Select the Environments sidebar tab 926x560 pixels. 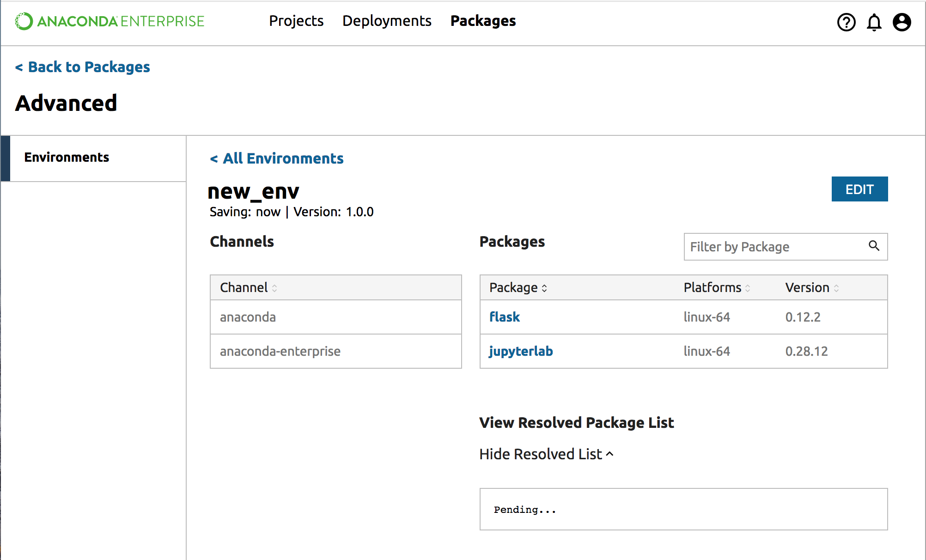67,158
